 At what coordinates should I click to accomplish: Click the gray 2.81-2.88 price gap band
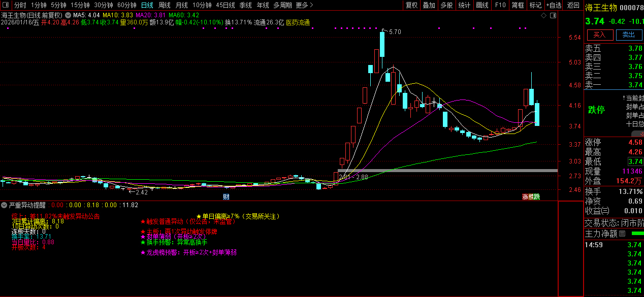pos(447,171)
